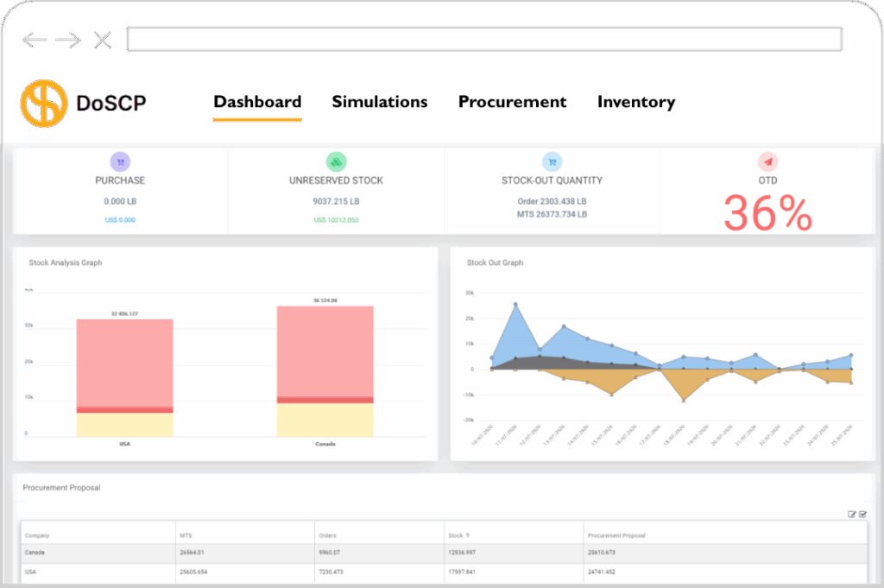Click the US$ 10212.053 value link
This screenshot has height=588, width=884.
point(336,220)
